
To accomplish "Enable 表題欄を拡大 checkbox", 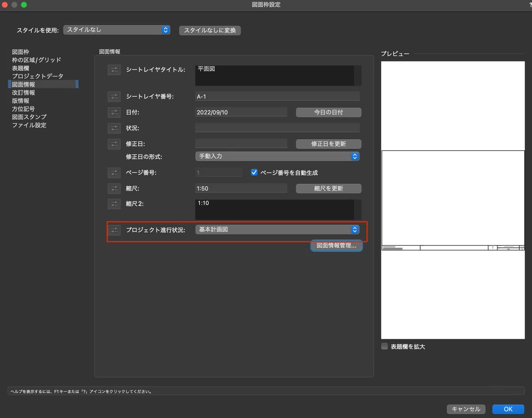I will tap(384, 346).
